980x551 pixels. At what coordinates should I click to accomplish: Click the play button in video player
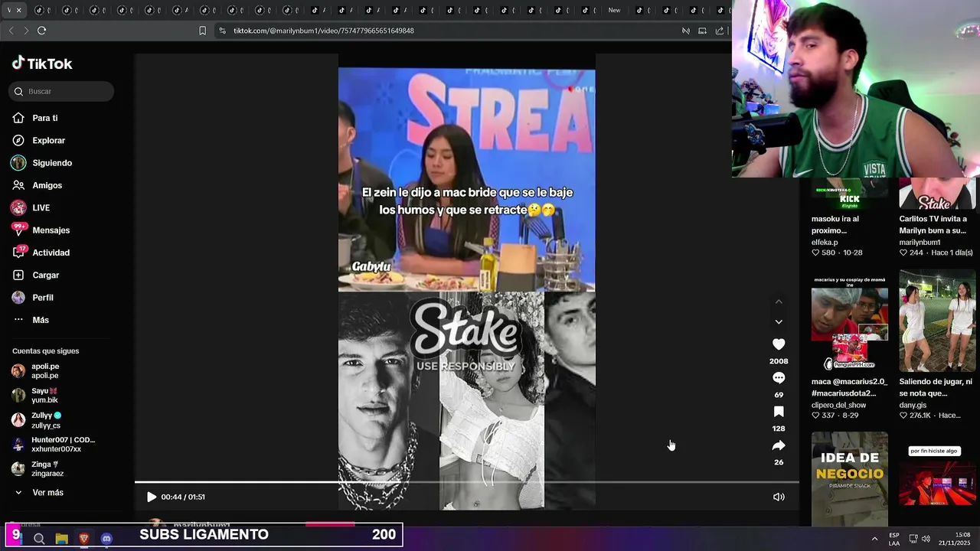tap(151, 497)
